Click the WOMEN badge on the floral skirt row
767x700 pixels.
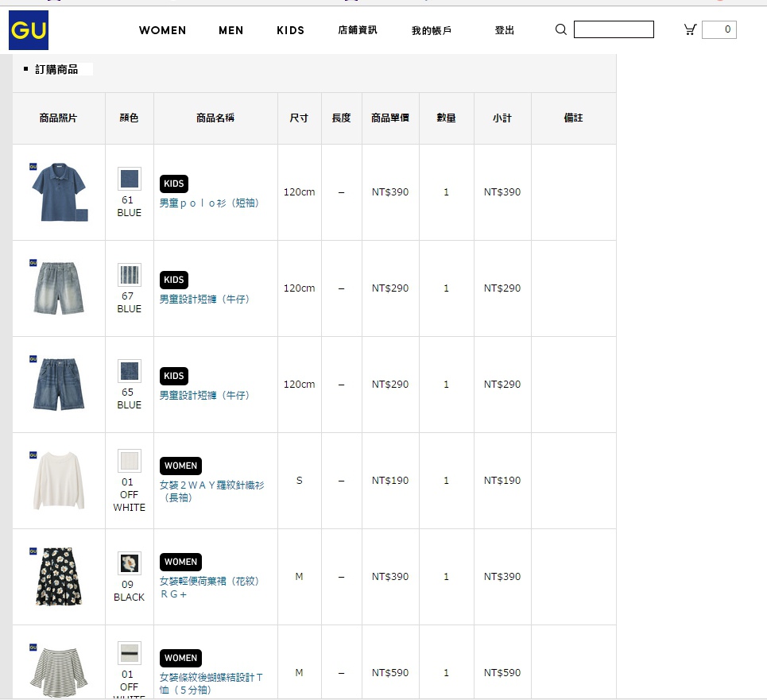(x=180, y=563)
